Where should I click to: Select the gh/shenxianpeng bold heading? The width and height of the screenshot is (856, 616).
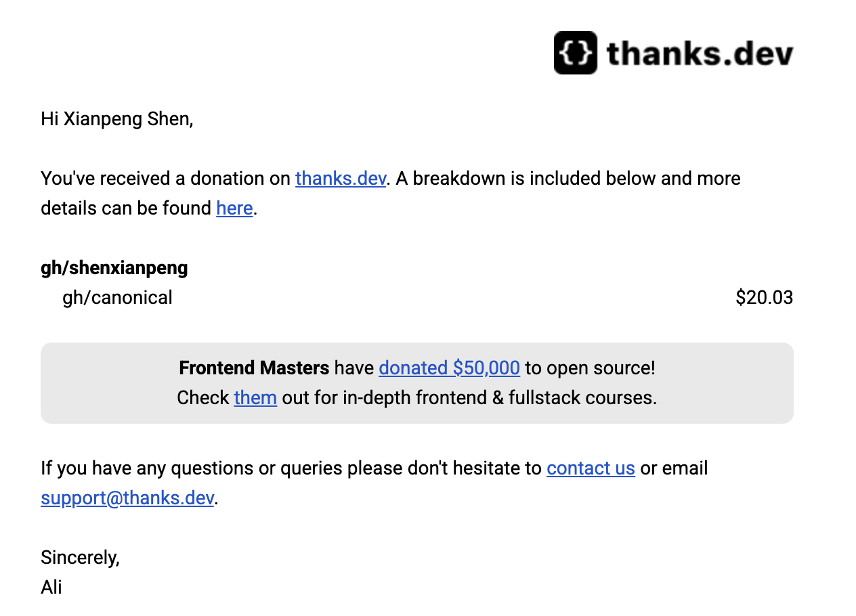tap(114, 268)
